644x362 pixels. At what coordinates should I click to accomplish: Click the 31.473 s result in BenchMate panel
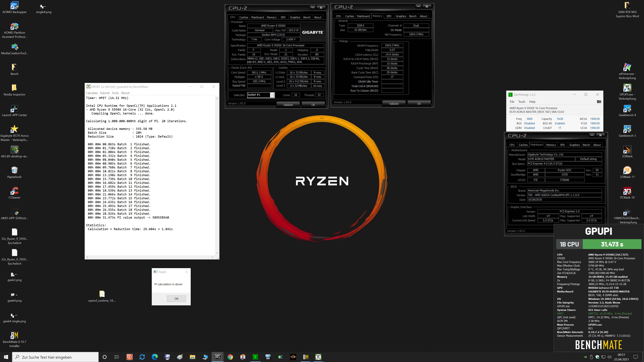pos(612,244)
